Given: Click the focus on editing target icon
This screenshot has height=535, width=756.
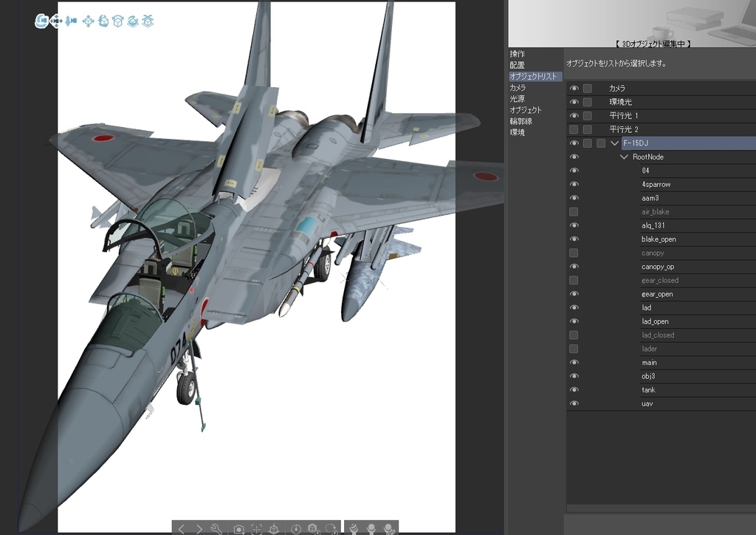Looking at the screenshot, I should click(x=256, y=529).
